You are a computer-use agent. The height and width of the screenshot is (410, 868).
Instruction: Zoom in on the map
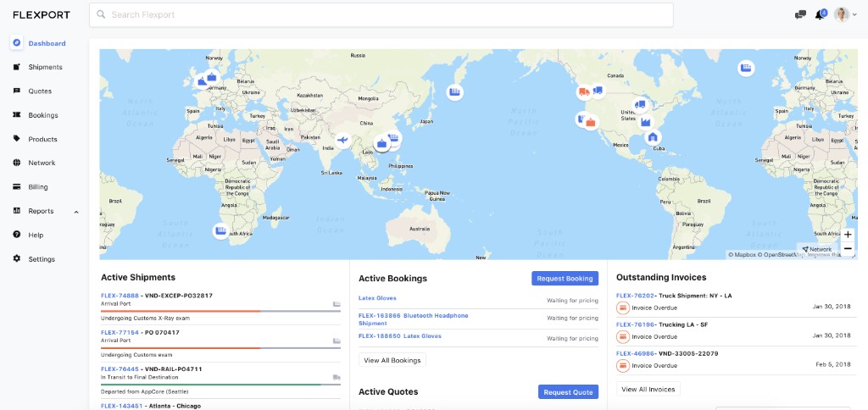(848, 235)
